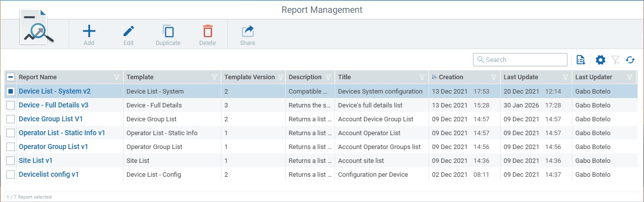The height and width of the screenshot is (202, 644).
Task: Open the Devicelist config v1 report link
Action: tap(48, 174)
